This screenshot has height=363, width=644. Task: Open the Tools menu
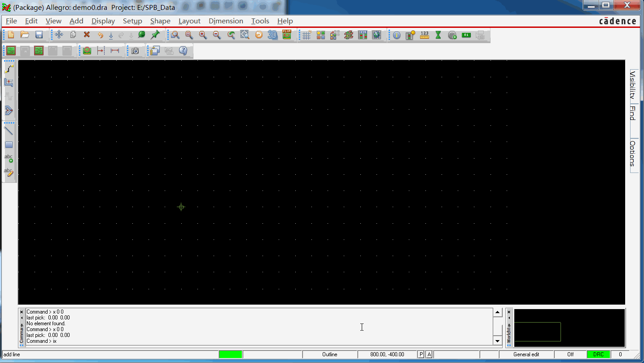click(260, 21)
